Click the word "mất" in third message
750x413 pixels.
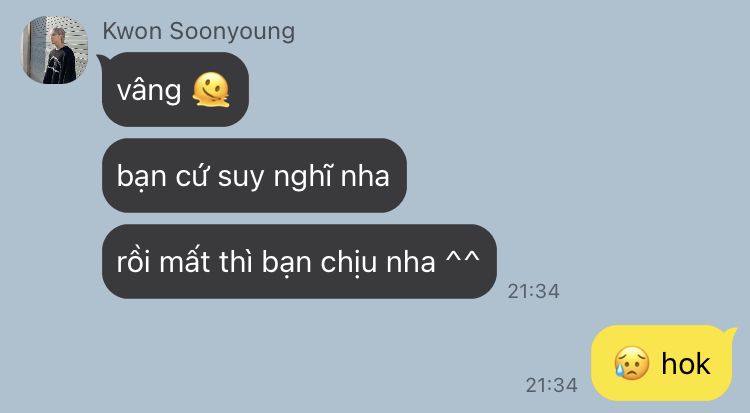click(184, 261)
